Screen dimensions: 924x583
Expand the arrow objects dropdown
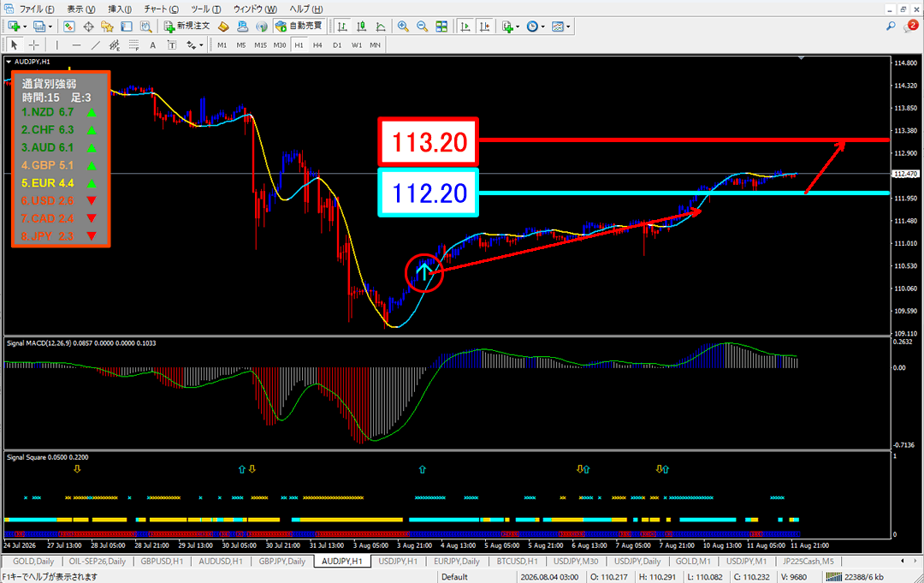(201, 45)
